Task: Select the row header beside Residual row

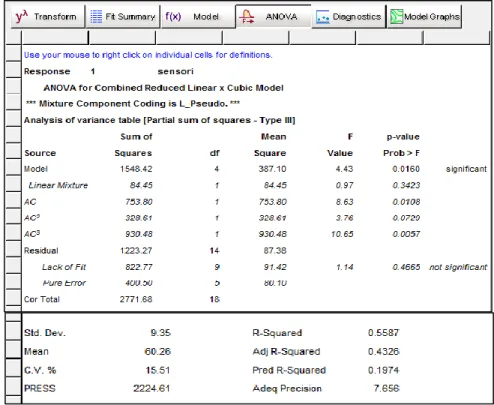Action: [x=13, y=248]
